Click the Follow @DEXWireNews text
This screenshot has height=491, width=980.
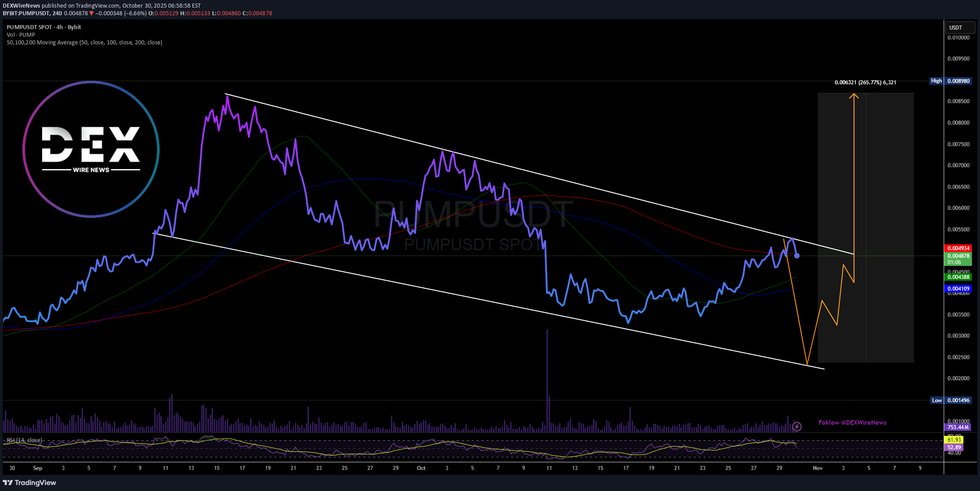point(852,422)
